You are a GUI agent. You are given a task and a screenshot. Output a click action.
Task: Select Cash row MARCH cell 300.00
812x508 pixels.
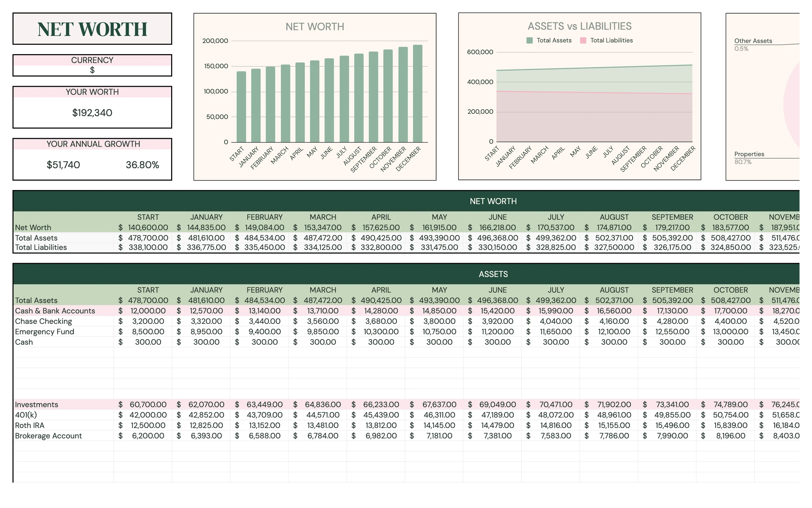318,342
